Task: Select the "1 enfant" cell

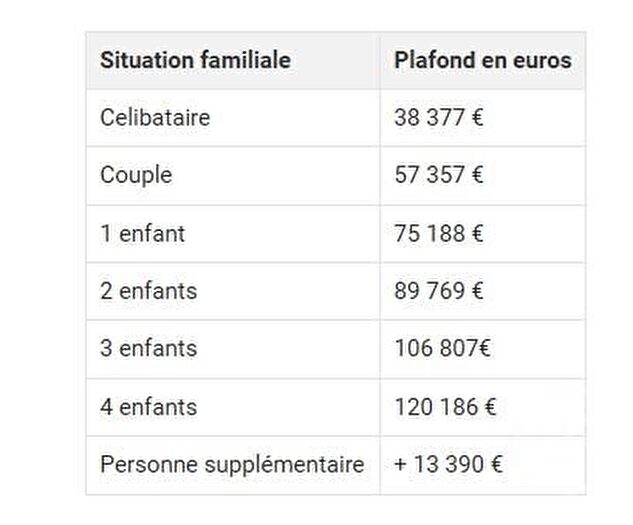Action: coord(142,233)
